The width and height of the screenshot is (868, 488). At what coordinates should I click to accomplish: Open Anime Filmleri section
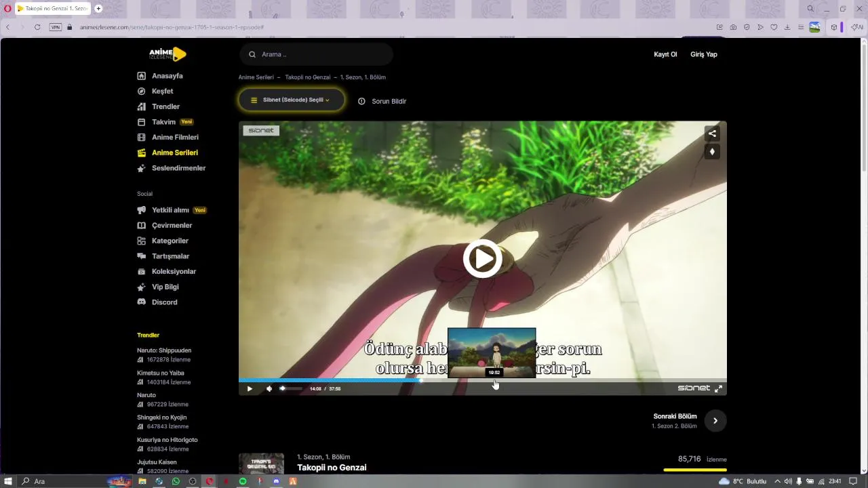pyautogui.click(x=167, y=137)
